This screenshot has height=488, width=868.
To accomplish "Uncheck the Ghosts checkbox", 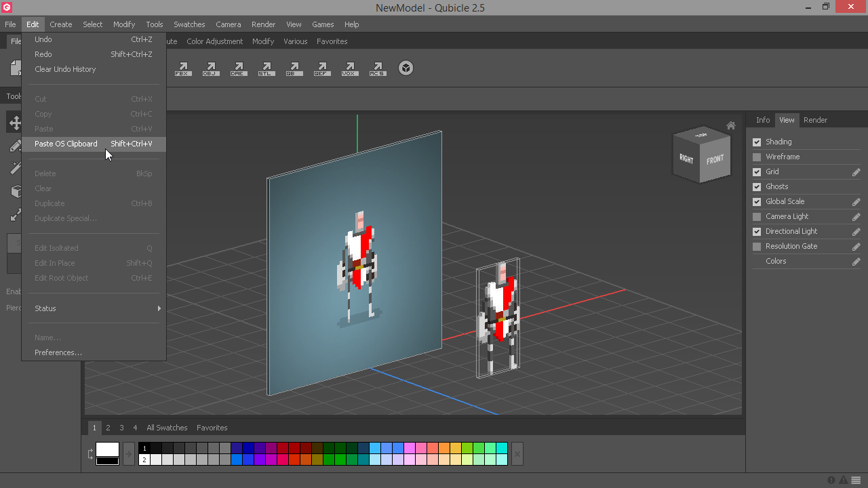I will (x=757, y=187).
